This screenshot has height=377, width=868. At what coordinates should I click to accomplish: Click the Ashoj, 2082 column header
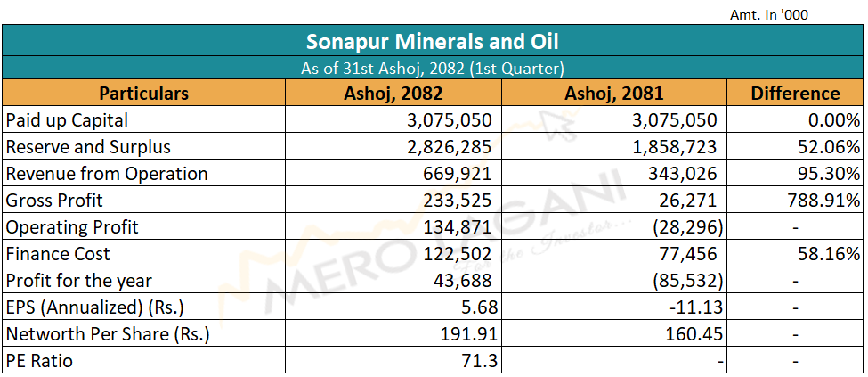[393, 94]
